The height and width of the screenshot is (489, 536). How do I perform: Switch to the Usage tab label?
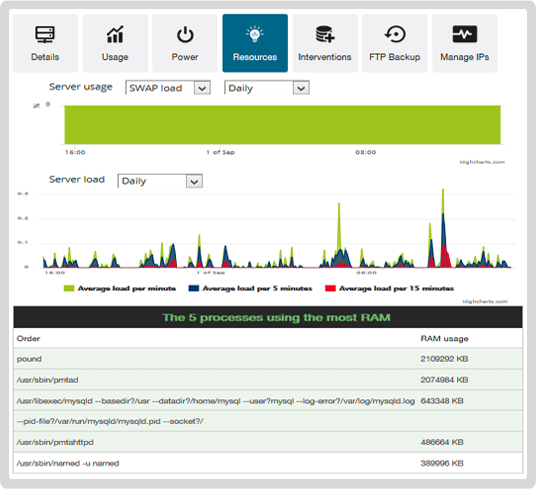coord(115,57)
